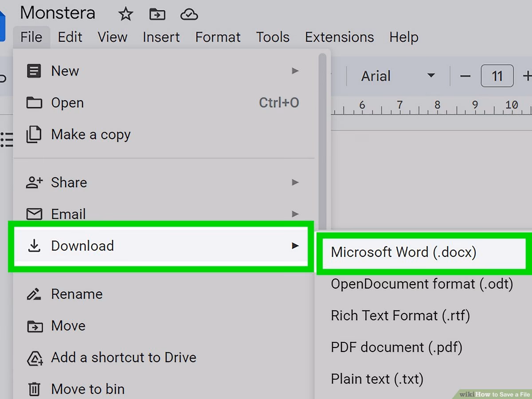532x399 pixels.
Task: Click the Share person icon
Action: pos(34,182)
